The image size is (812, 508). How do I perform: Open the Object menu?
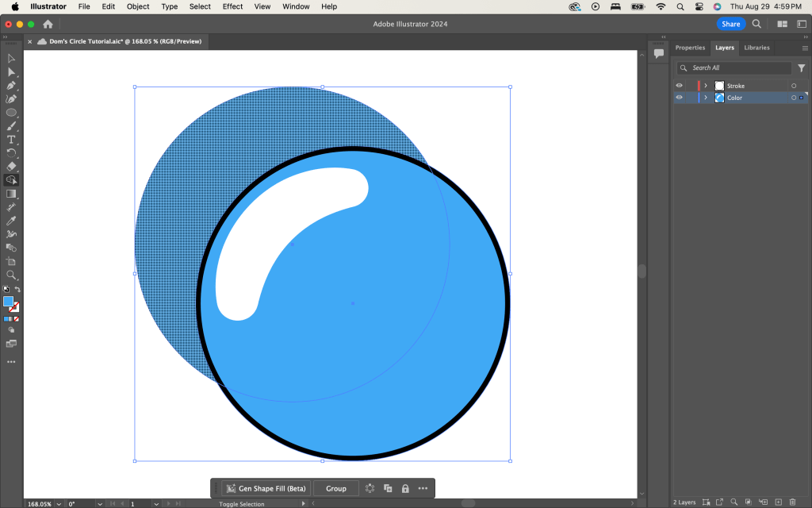[x=138, y=6]
